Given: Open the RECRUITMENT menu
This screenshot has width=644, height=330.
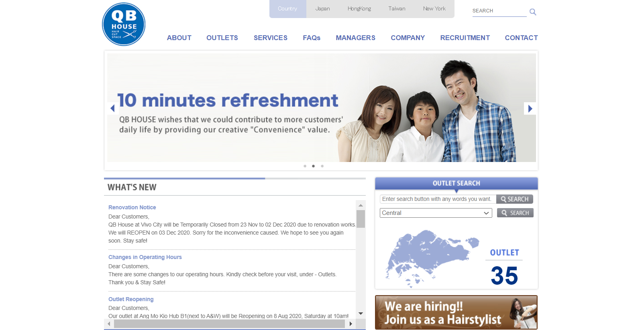Looking at the screenshot, I should pos(465,38).
